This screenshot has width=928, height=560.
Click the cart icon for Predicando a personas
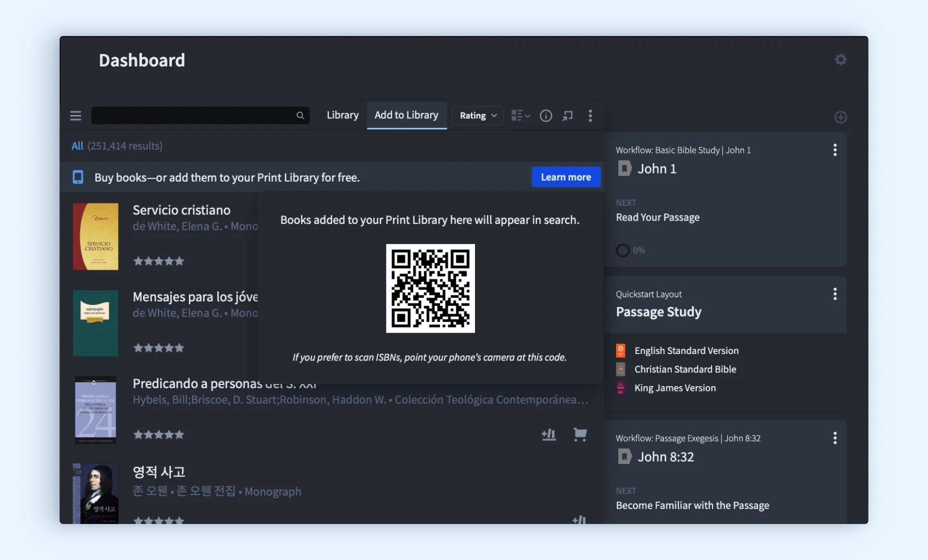pyautogui.click(x=580, y=434)
